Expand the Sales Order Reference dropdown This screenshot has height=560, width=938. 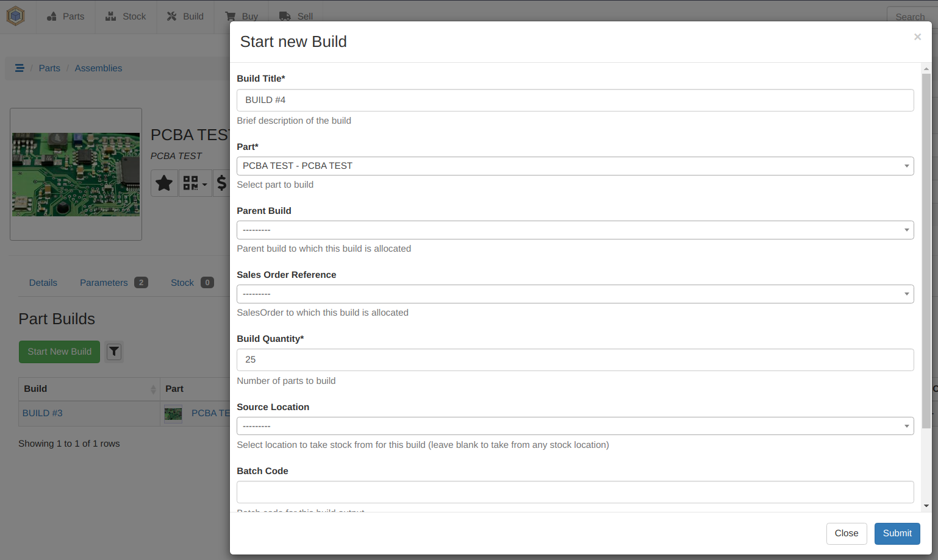[x=575, y=294]
